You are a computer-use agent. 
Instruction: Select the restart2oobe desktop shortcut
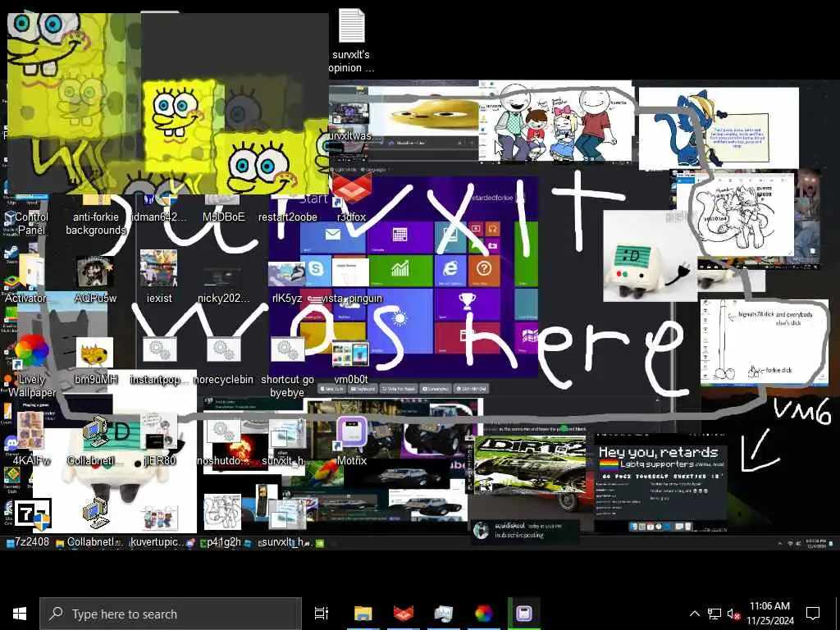tap(288, 208)
